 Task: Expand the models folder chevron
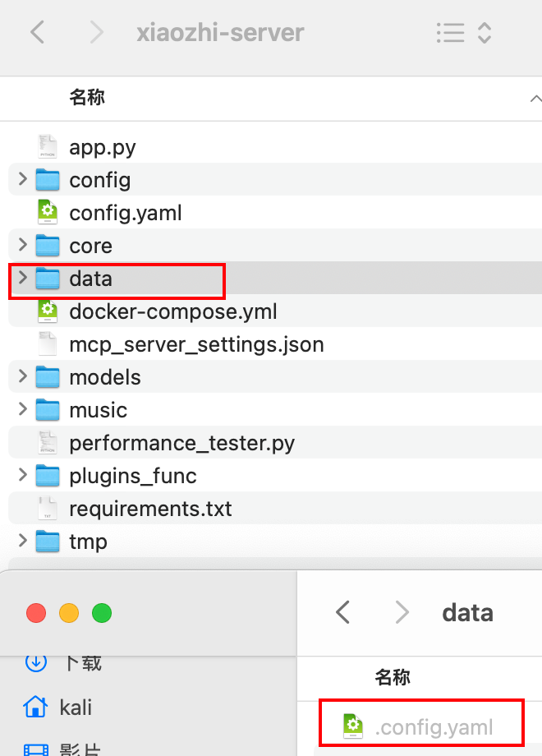(22, 377)
